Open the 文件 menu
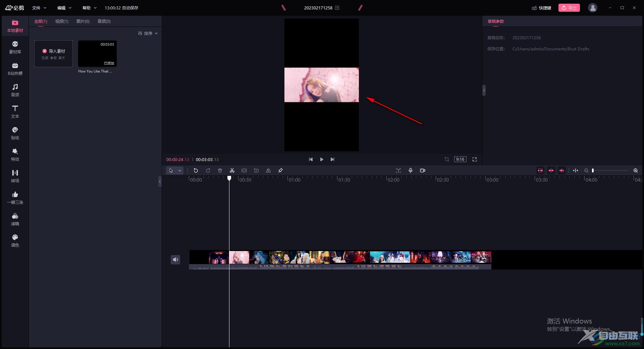 (39, 8)
